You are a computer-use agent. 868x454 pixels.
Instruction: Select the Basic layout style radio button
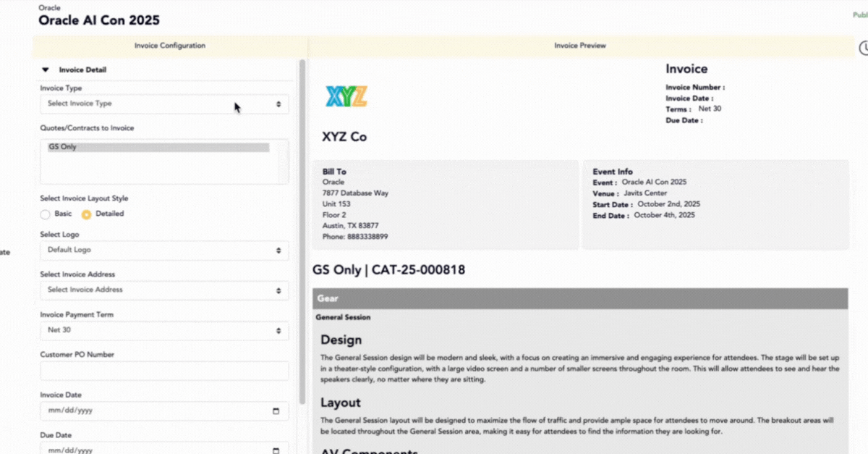pos(46,214)
